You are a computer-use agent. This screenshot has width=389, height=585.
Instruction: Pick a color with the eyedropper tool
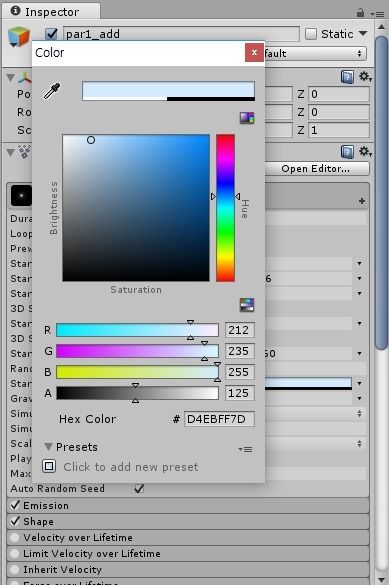click(52, 91)
